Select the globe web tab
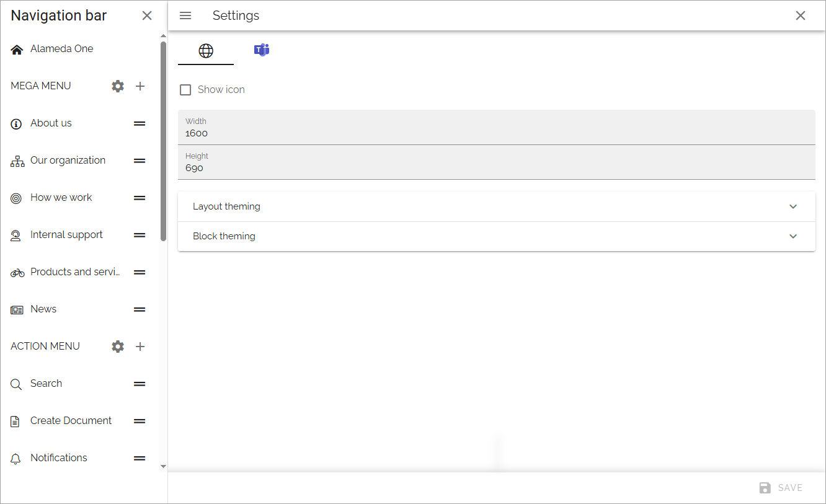Image resolution: width=826 pixels, height=504 pixels. pyautogui.click(x=206, y=51)
